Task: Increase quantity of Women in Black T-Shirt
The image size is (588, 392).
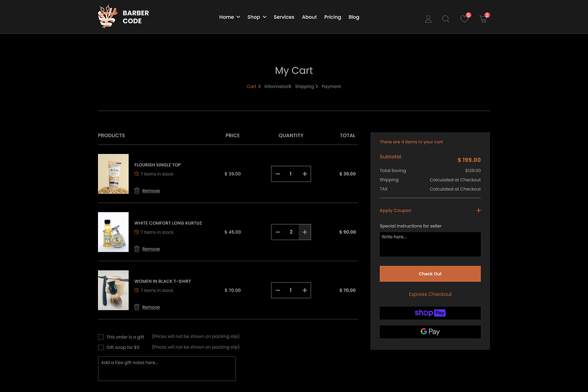Action: [305, 291]
